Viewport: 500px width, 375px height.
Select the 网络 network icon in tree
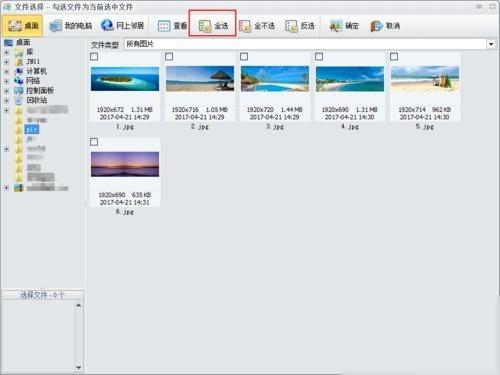tap(19, 81)
